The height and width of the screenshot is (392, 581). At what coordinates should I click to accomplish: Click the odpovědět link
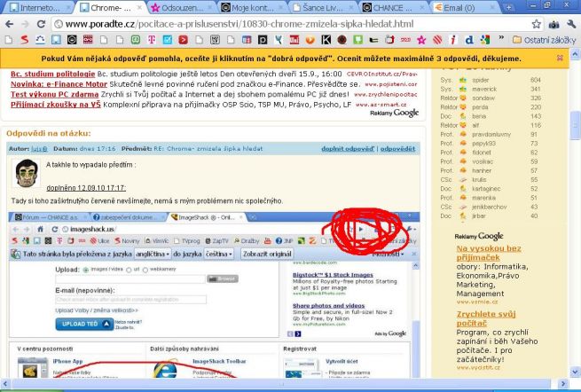(397, 149)
